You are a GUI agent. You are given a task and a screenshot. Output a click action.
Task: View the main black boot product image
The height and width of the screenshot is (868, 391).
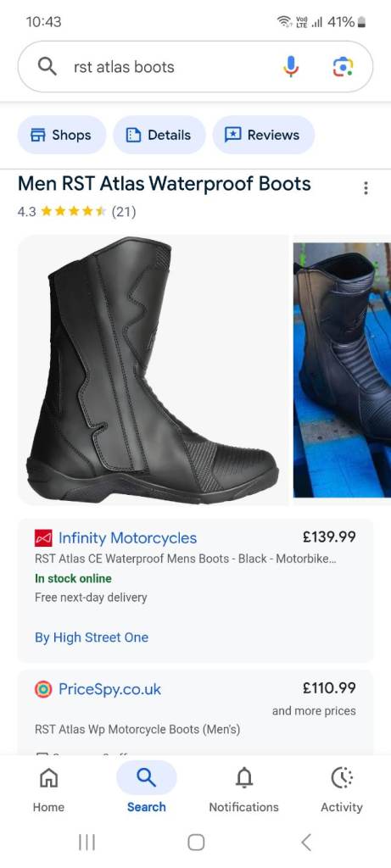(153, 370)
